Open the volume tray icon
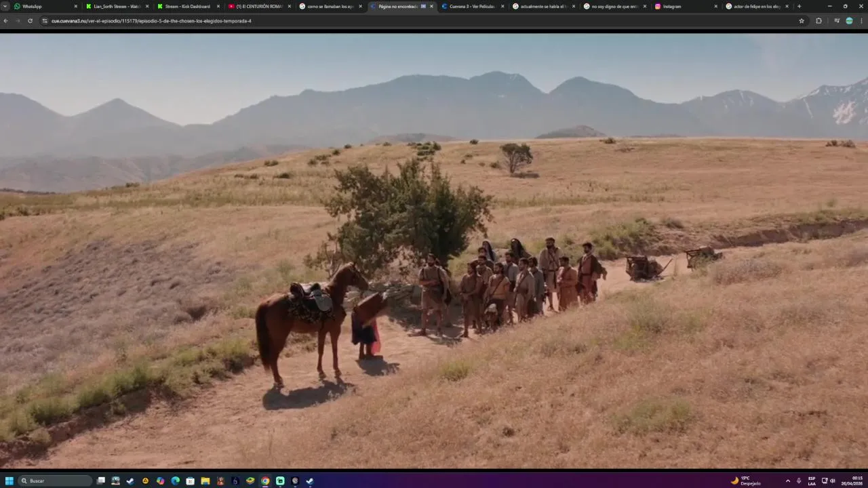 pos(833,481)
